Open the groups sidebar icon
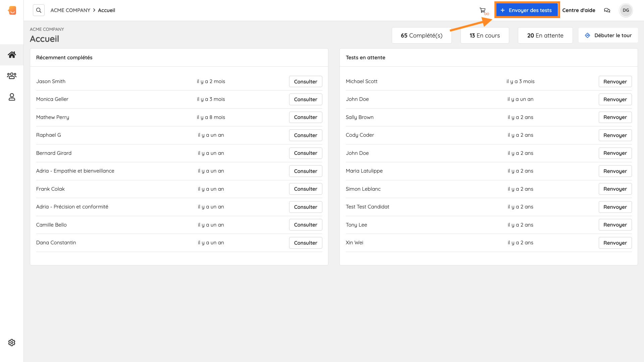Screen dimensions: 644x362 (12, 76)
